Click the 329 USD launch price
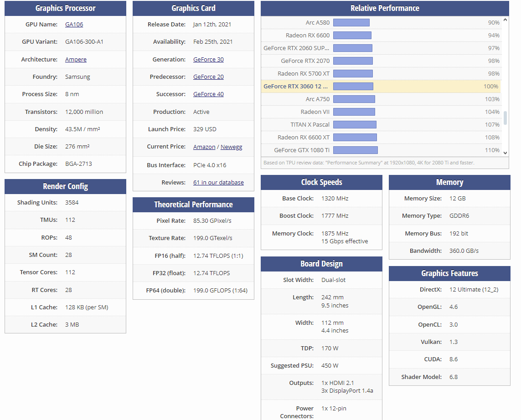This screenshot has height=420, width=521. 205,129
